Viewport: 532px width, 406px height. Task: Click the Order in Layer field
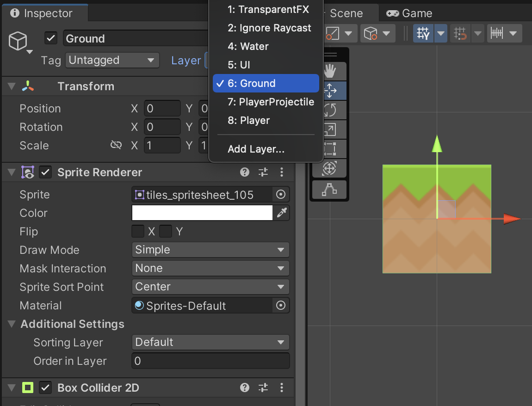click(210, 361)
